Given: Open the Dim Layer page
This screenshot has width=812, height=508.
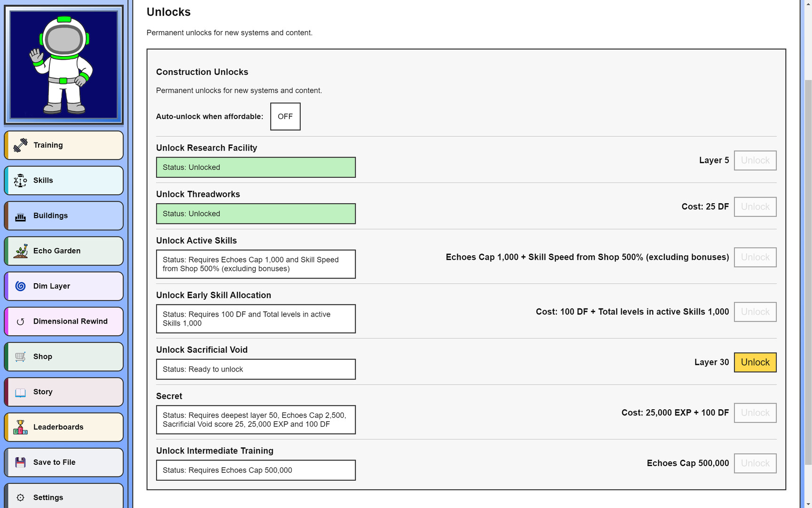Looking at the screenshot, I should click(64, 286).
